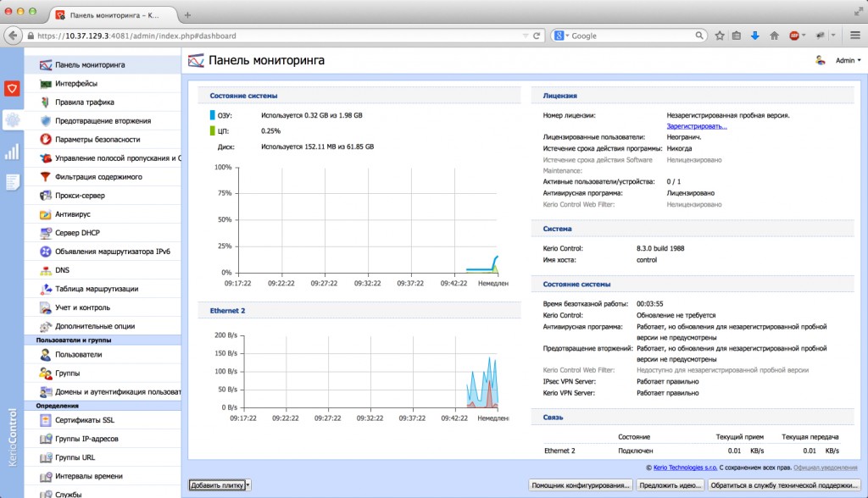Click the Определения section header
This screenshot has width=868, height=498.
point(103,406)
